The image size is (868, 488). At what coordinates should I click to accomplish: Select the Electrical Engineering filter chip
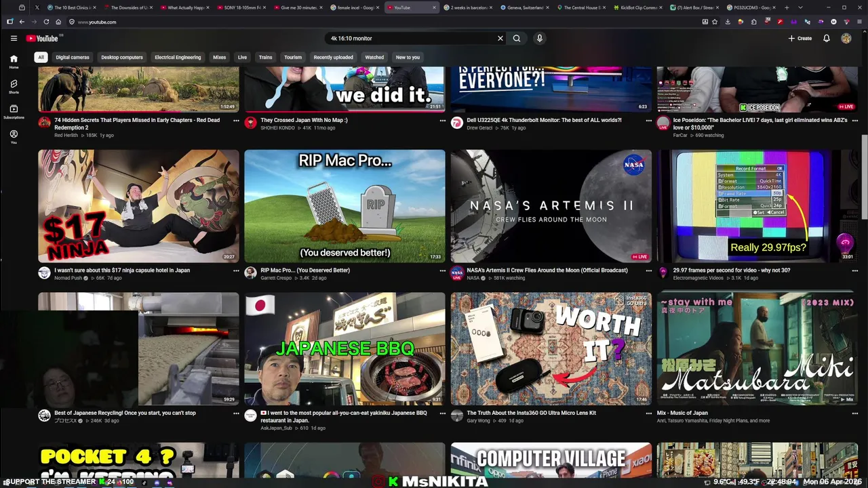[178, 58]
